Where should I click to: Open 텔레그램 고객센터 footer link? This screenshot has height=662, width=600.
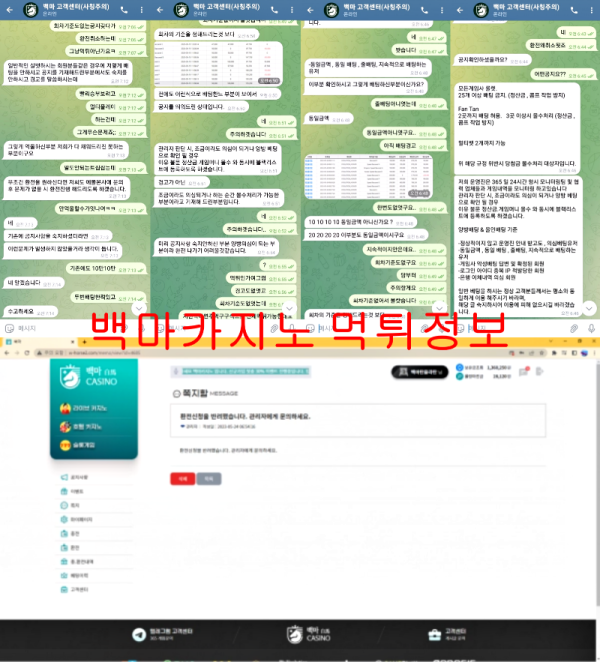click(163, 634)
